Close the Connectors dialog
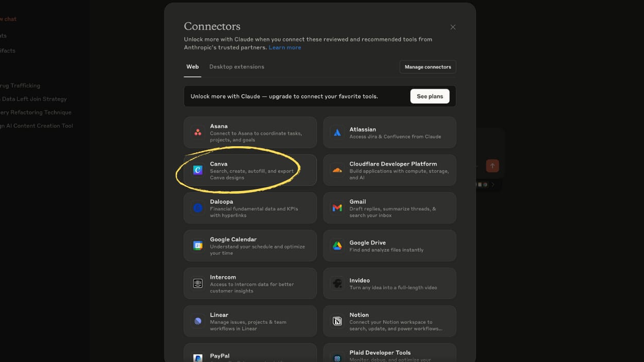644x362 pixels. [x=453, y=27]
